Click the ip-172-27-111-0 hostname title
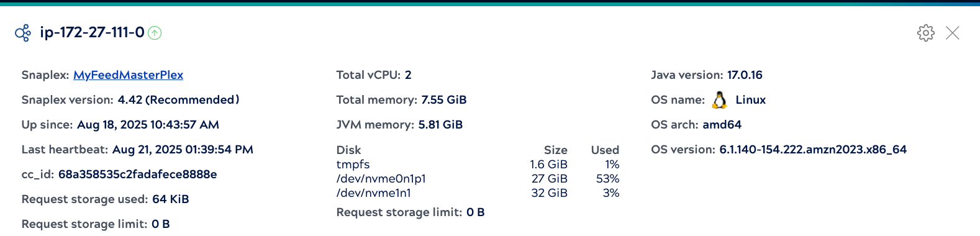The image size is (980, 236). tap(93, 32)
